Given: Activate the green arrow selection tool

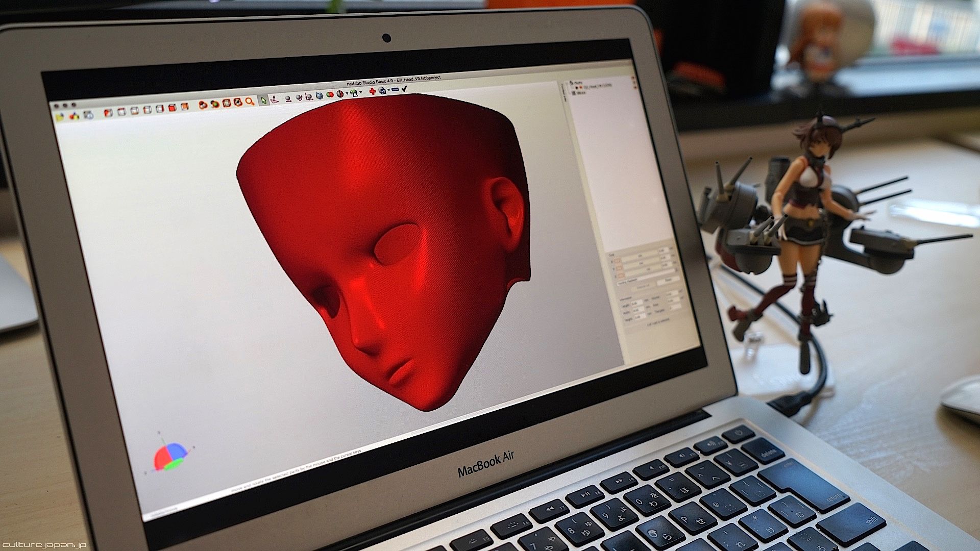Looking at the screenshot, I should 263,100.
